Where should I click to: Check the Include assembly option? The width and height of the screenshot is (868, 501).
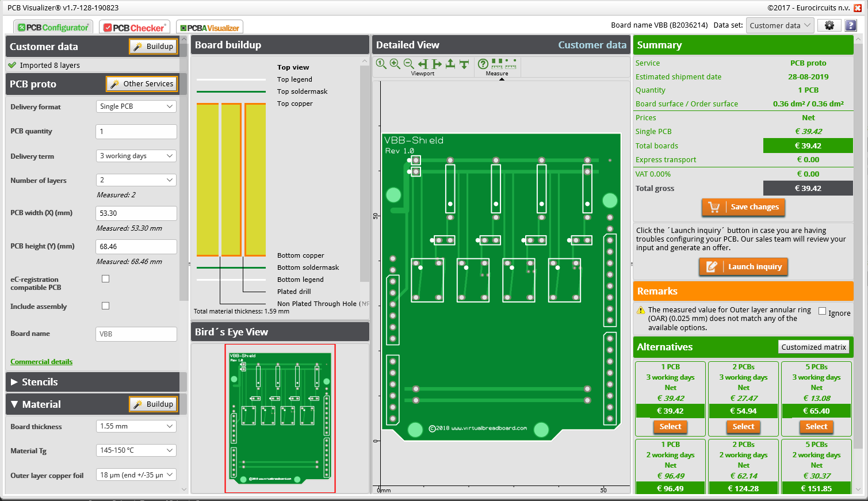105,305
